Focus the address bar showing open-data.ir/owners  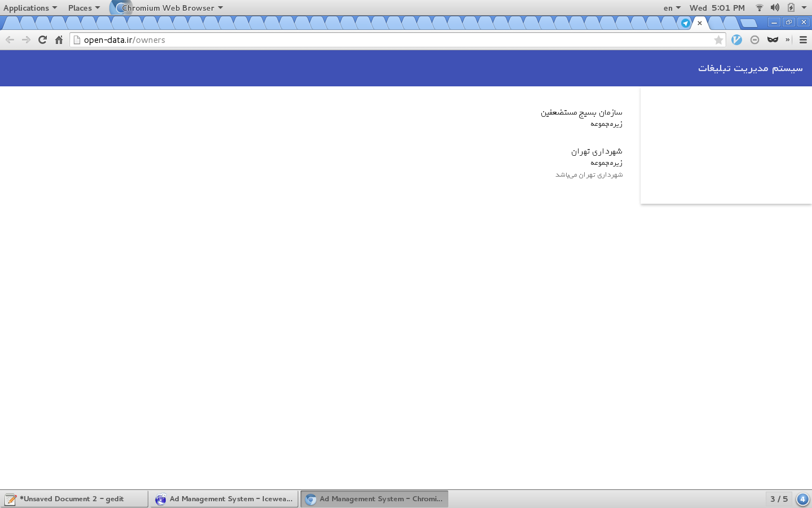(x=397, y=40)
